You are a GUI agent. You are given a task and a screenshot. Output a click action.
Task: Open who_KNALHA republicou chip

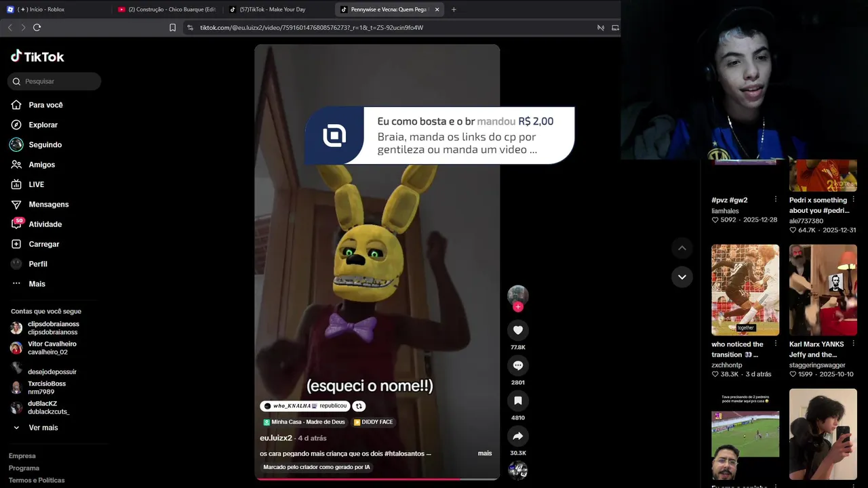point(305,406)
